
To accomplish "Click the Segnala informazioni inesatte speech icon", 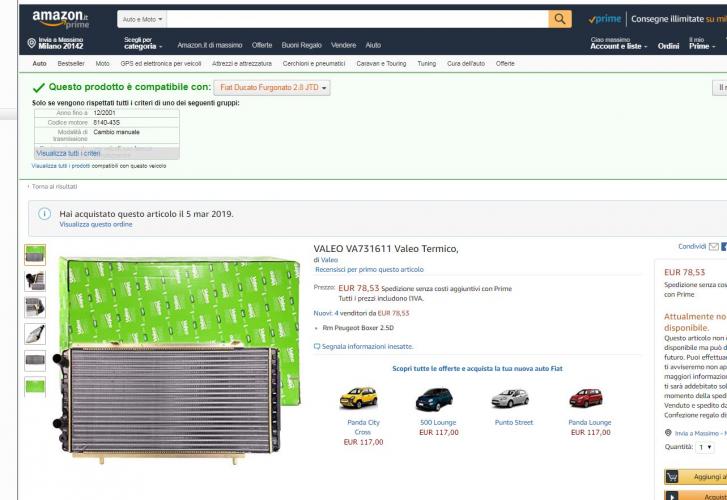I will (317, 346).
